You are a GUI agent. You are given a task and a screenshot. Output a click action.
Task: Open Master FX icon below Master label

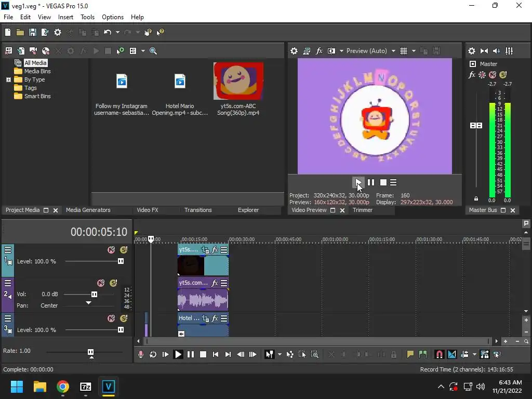tap(472, 75)
